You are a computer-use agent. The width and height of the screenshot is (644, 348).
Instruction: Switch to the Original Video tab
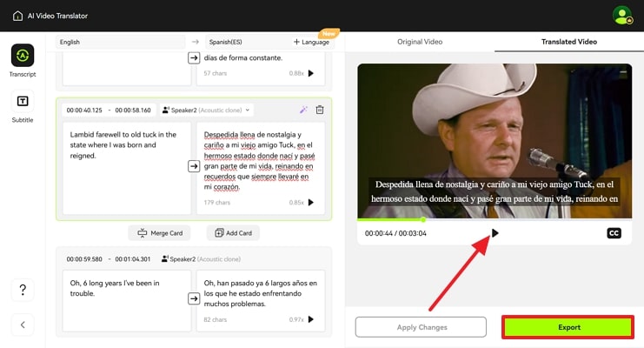(420, 42)
